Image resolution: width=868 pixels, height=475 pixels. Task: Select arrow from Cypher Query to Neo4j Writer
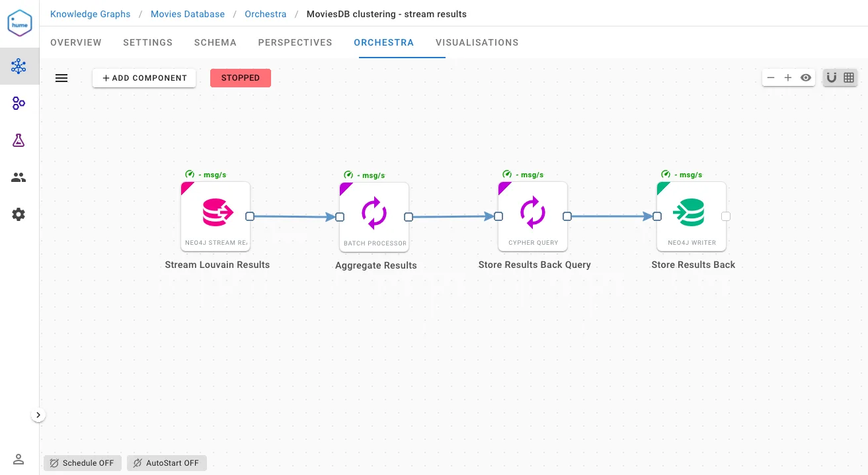(612, 216)
